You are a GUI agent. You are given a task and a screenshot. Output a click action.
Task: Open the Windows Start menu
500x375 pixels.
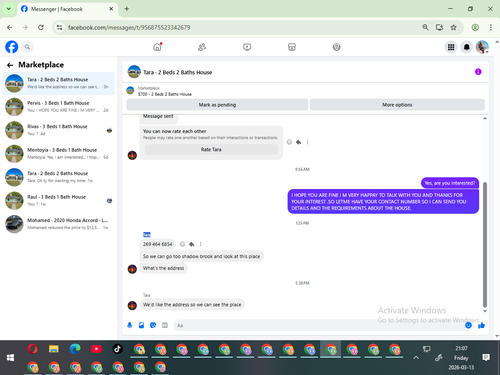pyautogui.click(x=10, y=358)
